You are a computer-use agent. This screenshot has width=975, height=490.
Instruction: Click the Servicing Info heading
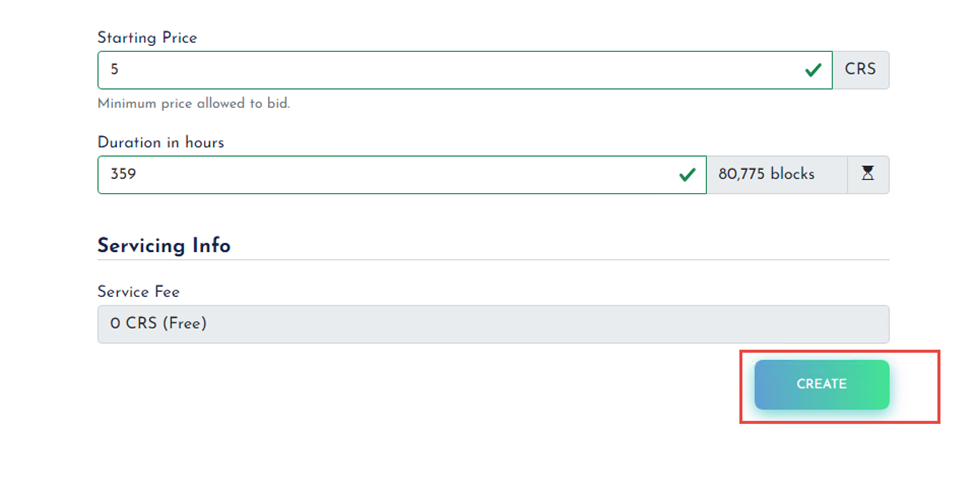(164, 245)
